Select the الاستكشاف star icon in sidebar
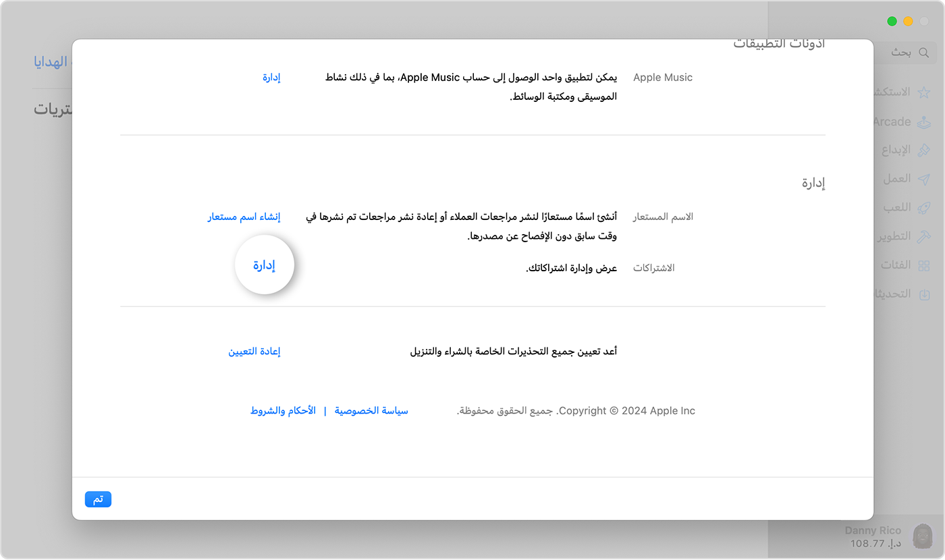The height and width of the screenshot is (560, 945). pyautogui.click(x=924, y=92)
